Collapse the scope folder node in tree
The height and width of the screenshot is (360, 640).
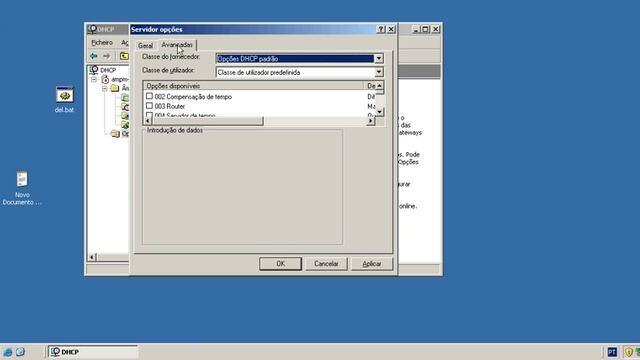tap(104, 88)
